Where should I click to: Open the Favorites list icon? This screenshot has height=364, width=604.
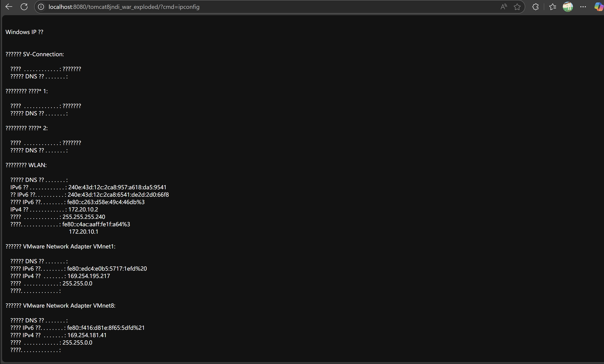(x=552, y=7)
